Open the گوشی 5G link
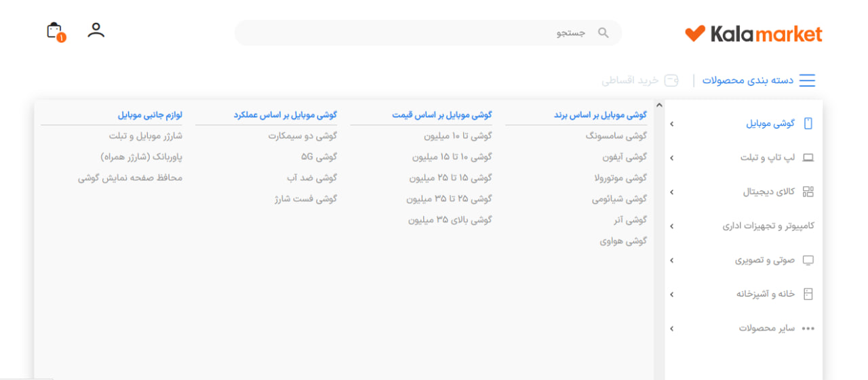The width and height of the screenshot is (868, 380). [319, 156]
